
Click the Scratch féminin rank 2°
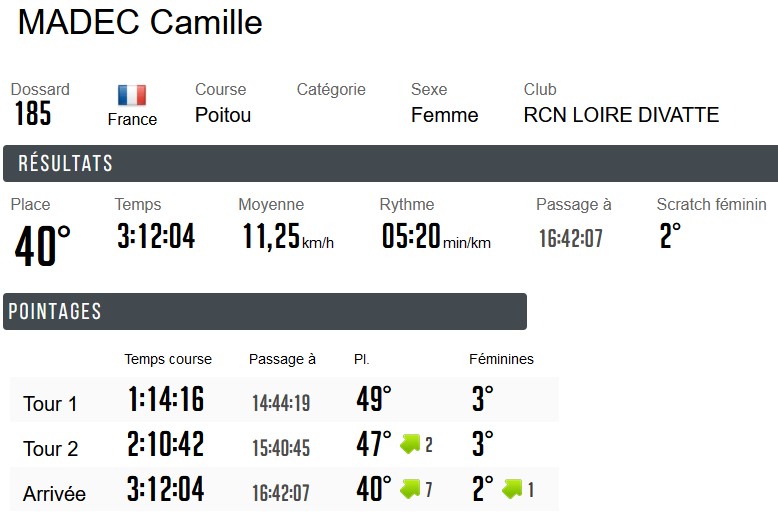tap(670, 237)
